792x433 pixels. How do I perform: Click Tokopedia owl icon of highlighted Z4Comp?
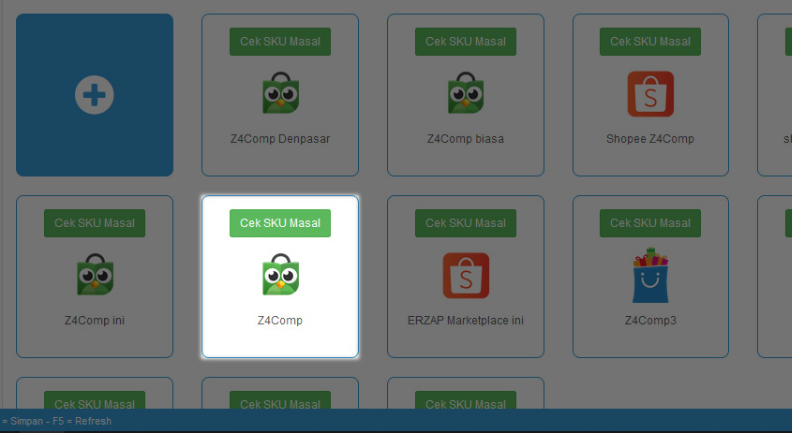(x=280, y=275)
